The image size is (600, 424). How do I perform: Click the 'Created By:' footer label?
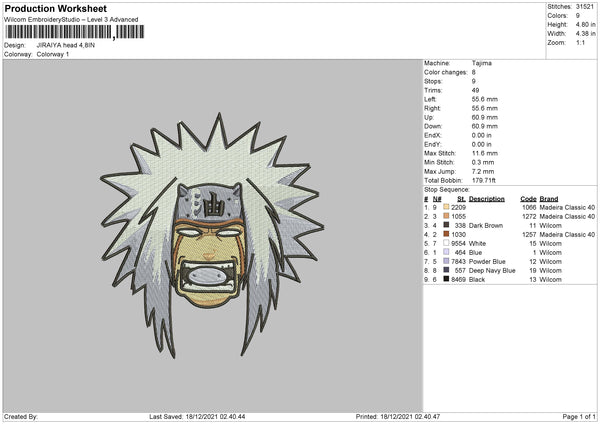(x=21, y=417)
